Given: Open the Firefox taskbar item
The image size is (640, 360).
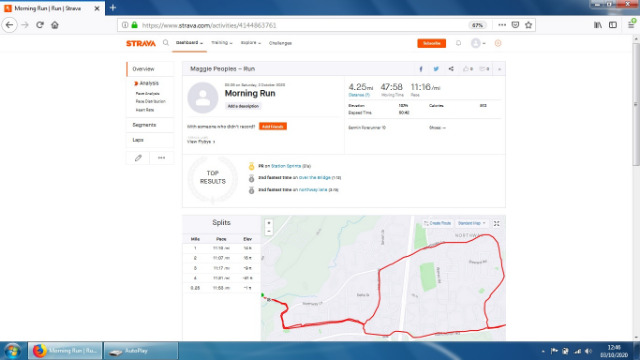Looking at the screenshot, I should click(65, 351).
